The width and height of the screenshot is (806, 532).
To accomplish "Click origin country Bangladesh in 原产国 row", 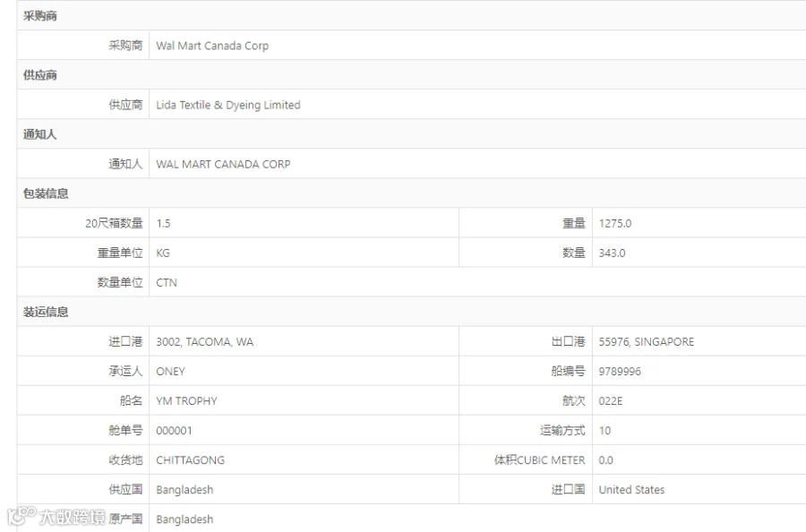I will tap(184, 519).
